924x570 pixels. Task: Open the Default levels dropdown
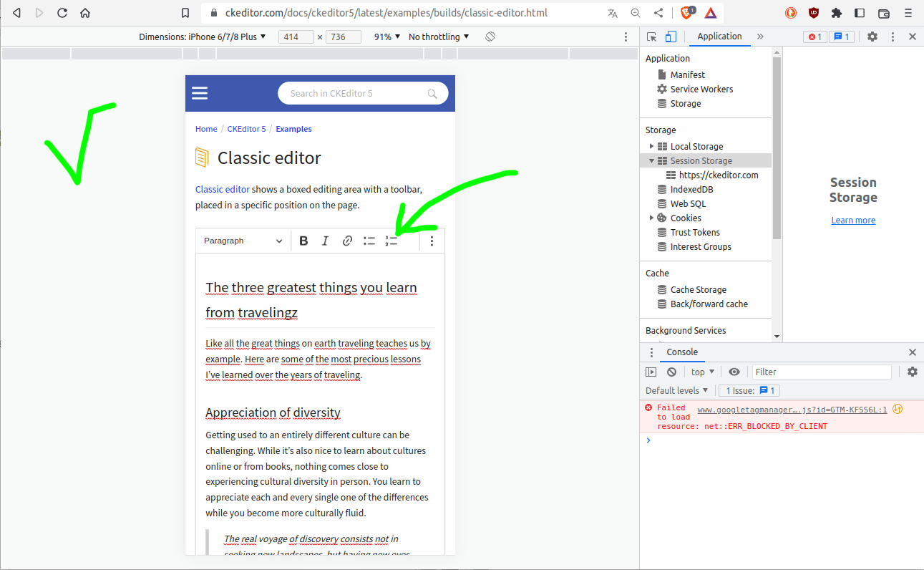tap(677, 390)
